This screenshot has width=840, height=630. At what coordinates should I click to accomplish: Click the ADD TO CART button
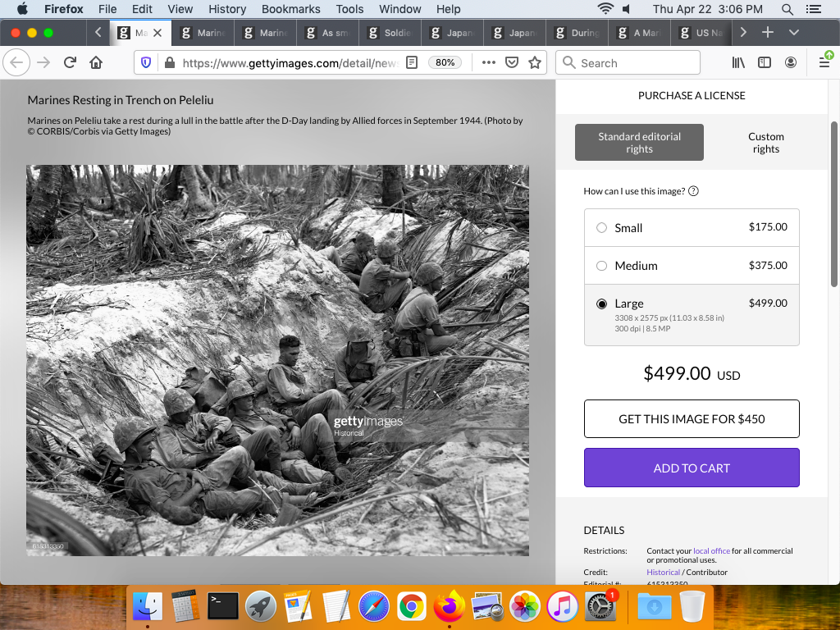pyautogui.click(x=692, y=468)
